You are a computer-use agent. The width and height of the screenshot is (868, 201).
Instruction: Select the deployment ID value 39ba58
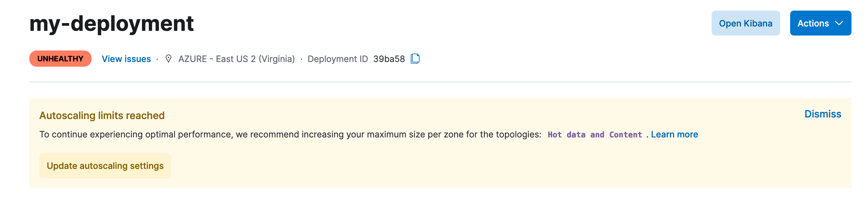(x=389, y=59)
